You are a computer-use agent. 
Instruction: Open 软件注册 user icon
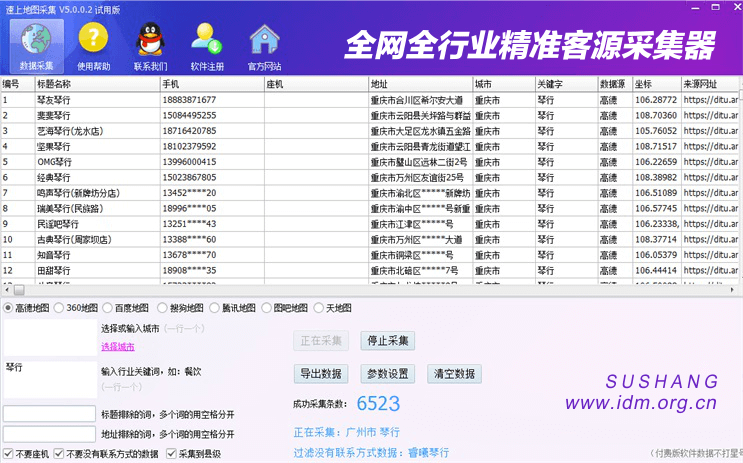207,46
